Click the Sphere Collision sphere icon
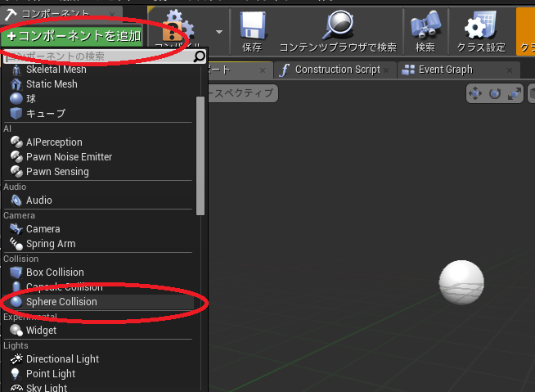 click(x=16, y=302)
